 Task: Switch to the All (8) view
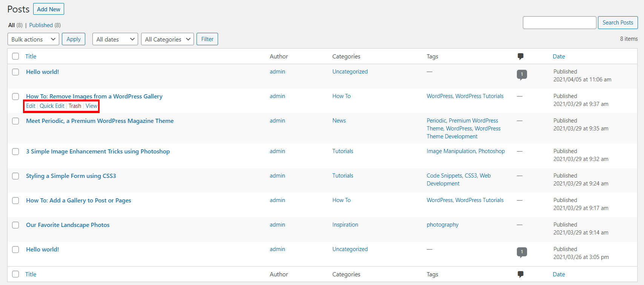[15, 25]
